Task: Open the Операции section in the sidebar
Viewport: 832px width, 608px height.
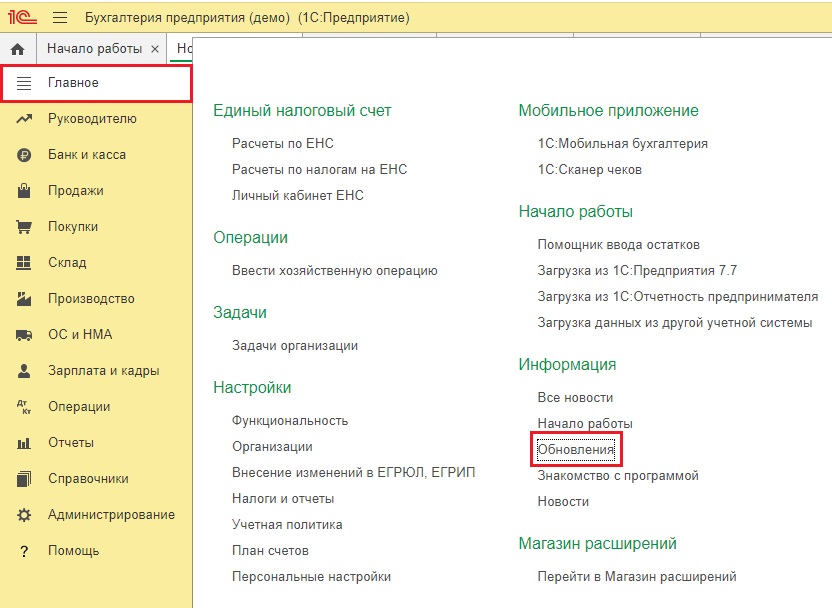Action: coord(79,407)
